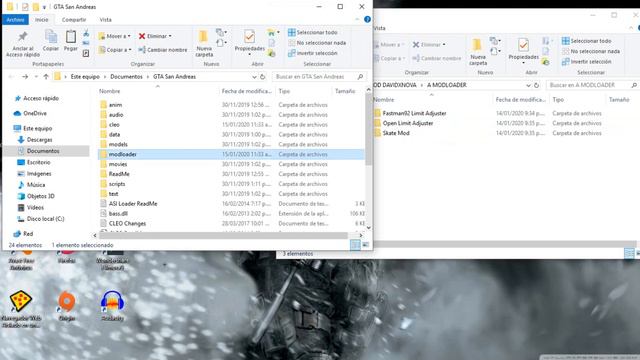Click Eliminar red X in GTA San Andreas window
This screenshot has height=360, width=640.
click(x=142, y=36)
